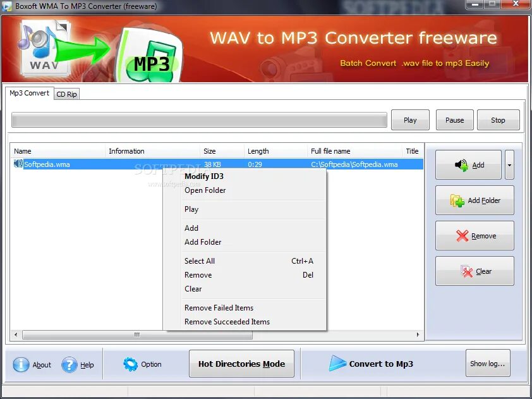
Task: Click the app icon in the title bar
Action: pos(6,6)
